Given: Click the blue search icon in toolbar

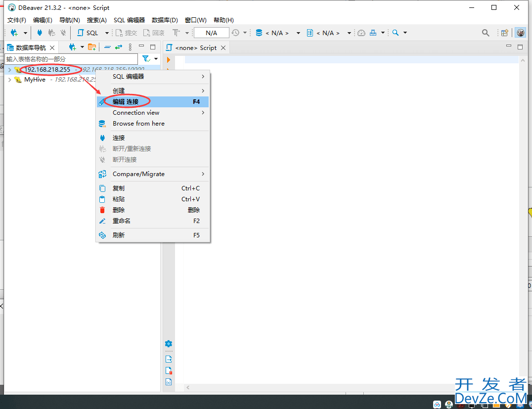Looking at the screenshot, I should (x=395, y=33).
